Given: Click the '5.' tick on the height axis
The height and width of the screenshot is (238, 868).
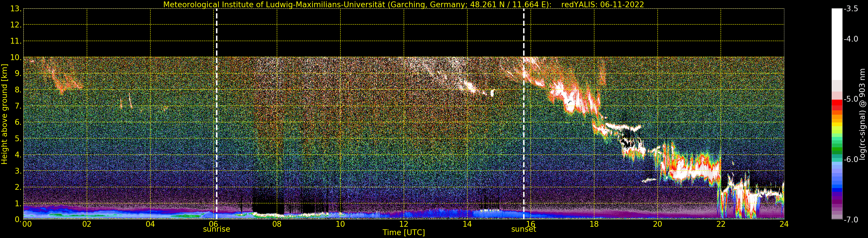Looking at the screenshot, I should tap(18, 138).
